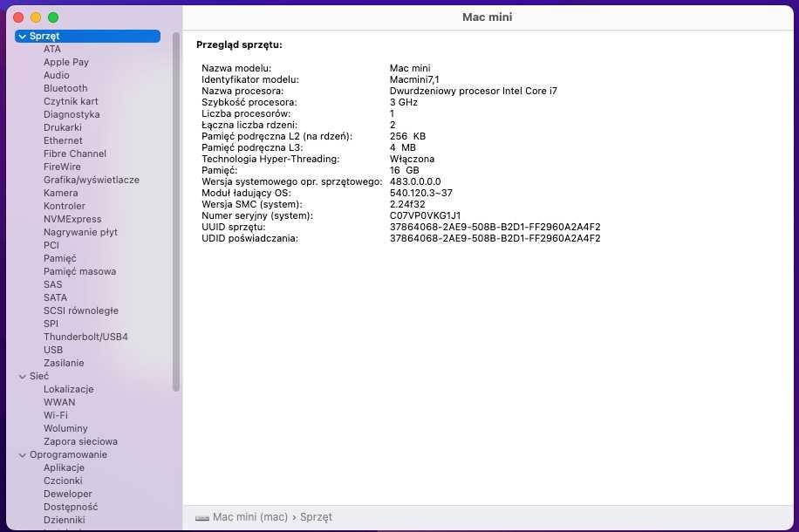The width and height of the screenshot is (799, 532).
Task: Click Sprzęt breadcrumb in the path bar
Action: tap(316, 517)
